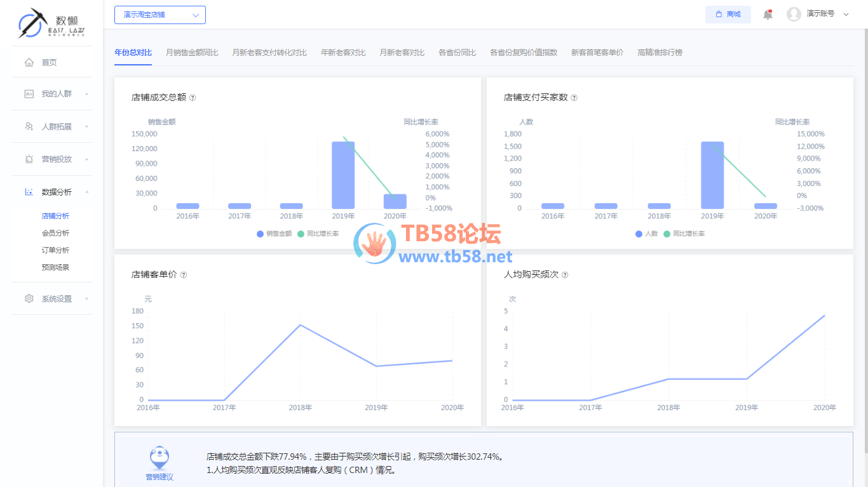The height and width of the screenshot is (487, 868).
Task: Open the 演示淘宝店铺 store dropdown
Action: pos(160,15)
